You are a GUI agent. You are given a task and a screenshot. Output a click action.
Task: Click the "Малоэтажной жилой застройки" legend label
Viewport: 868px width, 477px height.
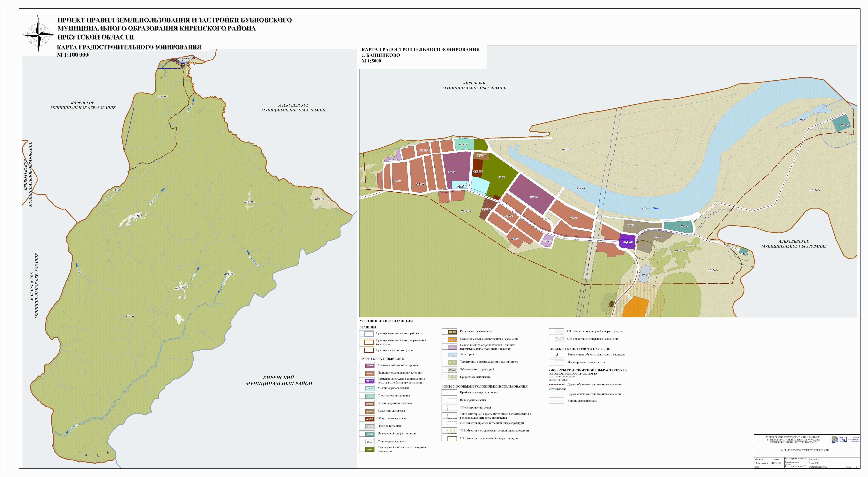pos(398,365)
